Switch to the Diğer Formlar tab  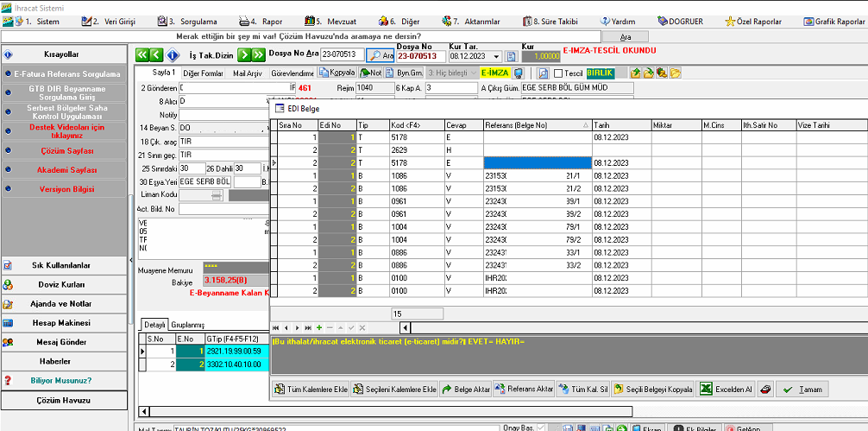203,73
